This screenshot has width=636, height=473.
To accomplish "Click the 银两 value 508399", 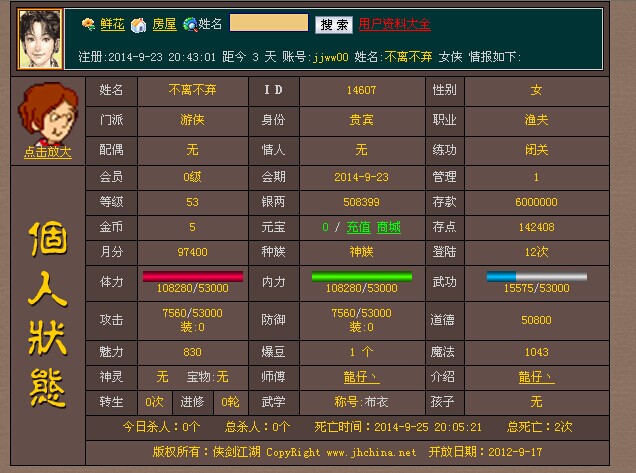I will [361, 202].
